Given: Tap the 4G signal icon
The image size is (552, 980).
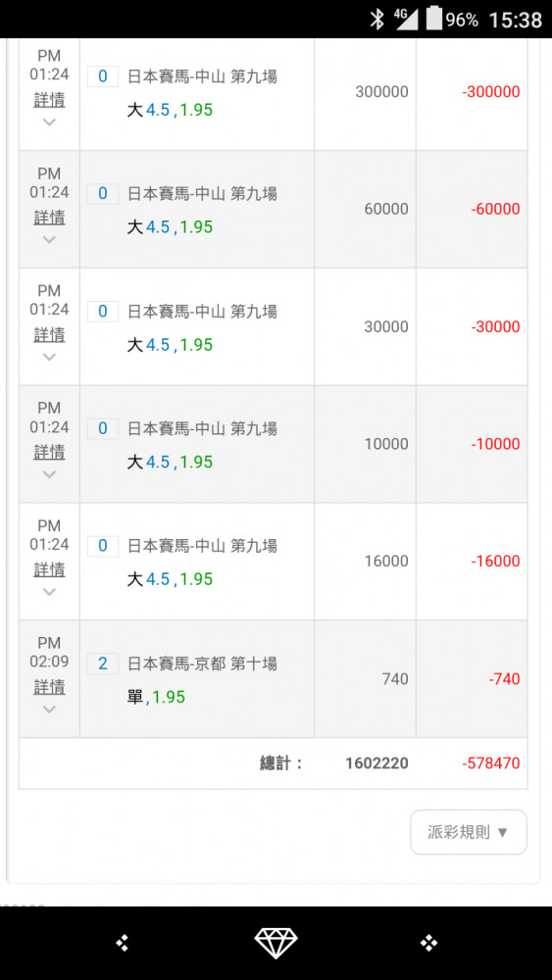Looking at the screenshot, I should click(x=406, y=19).
